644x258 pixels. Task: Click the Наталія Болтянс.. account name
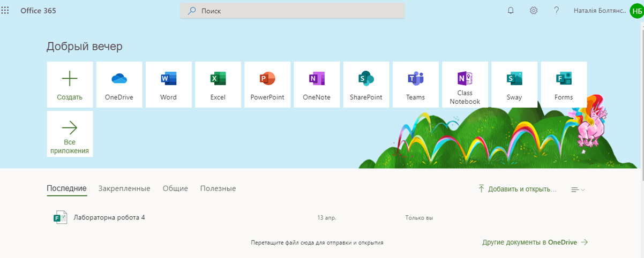pos(600,11)
